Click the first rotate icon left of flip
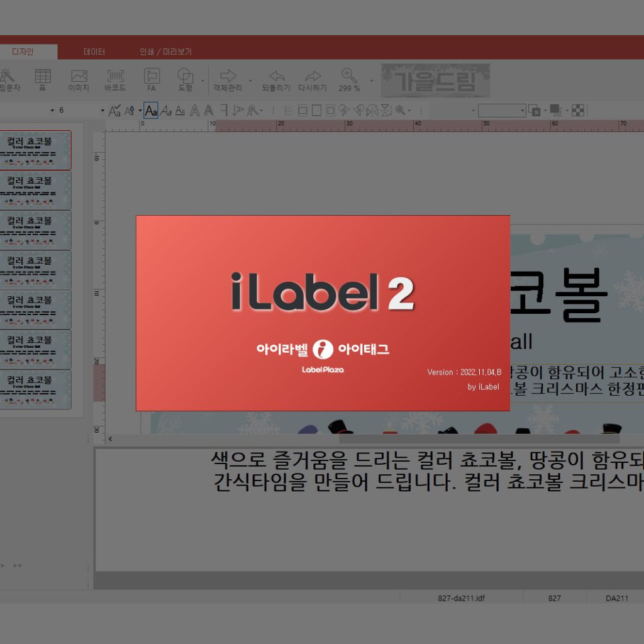This screenshot has width=644, height=644. (345, 111)
